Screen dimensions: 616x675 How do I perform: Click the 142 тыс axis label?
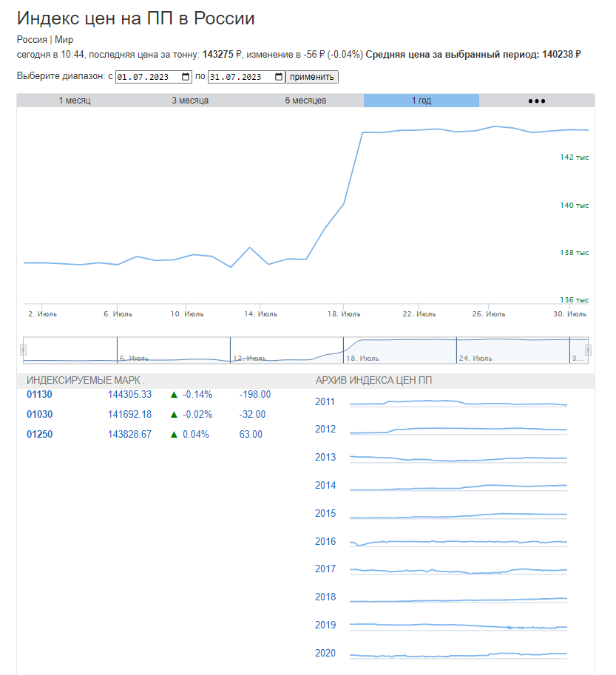click(x=575, y=157)
